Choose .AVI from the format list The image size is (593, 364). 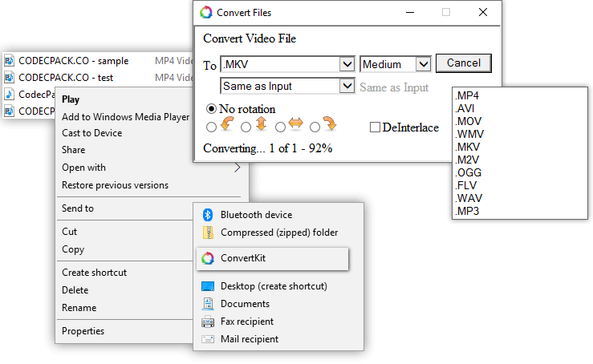(x=465, y=108)
